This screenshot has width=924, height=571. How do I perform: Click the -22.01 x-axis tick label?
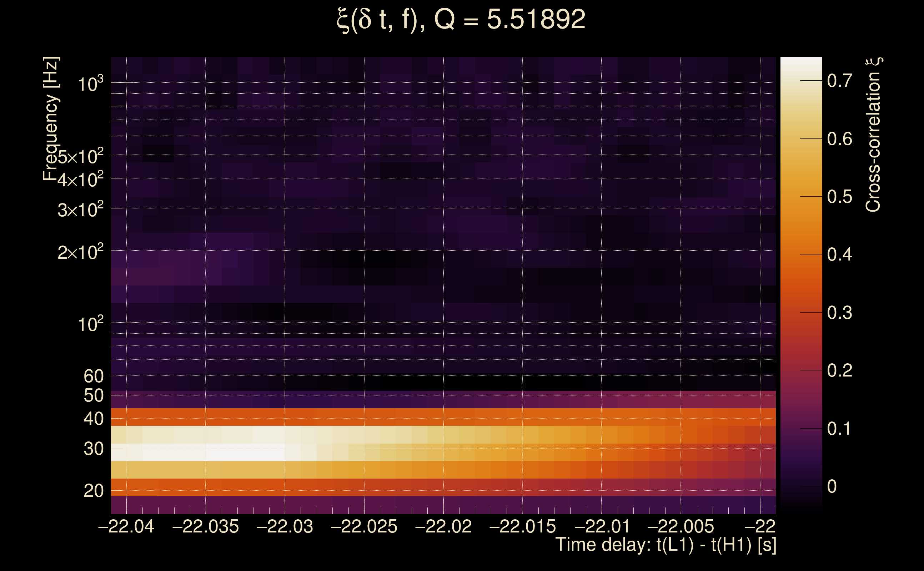pyautogui.click(x=602, y=526)
